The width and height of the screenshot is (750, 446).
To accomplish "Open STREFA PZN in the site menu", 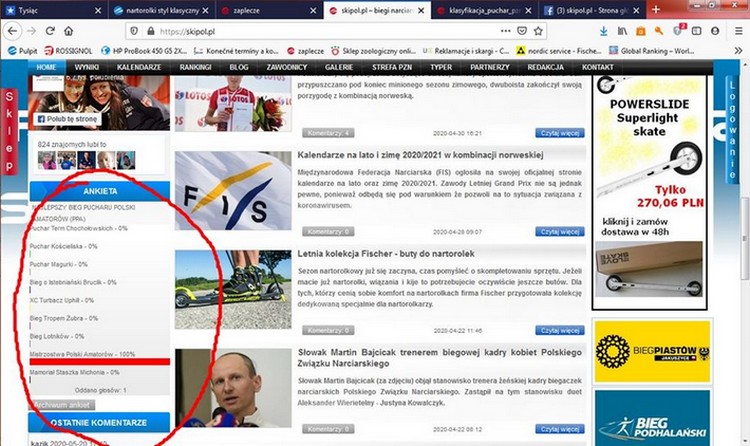I will (392, 67).
